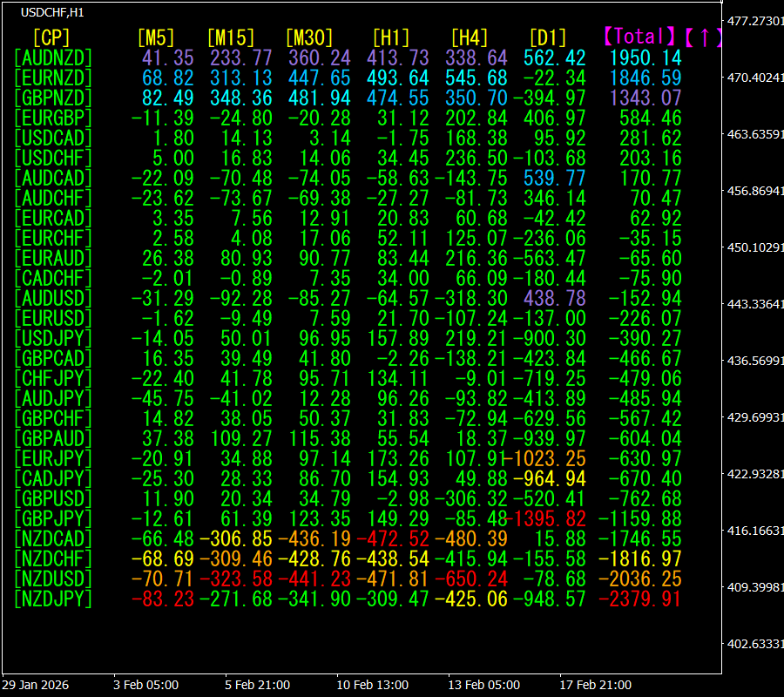The width and height of the screenshot is (784, 697).
Task: Click time axis label 17 Feb 21:00
Action: click(595, 685)
